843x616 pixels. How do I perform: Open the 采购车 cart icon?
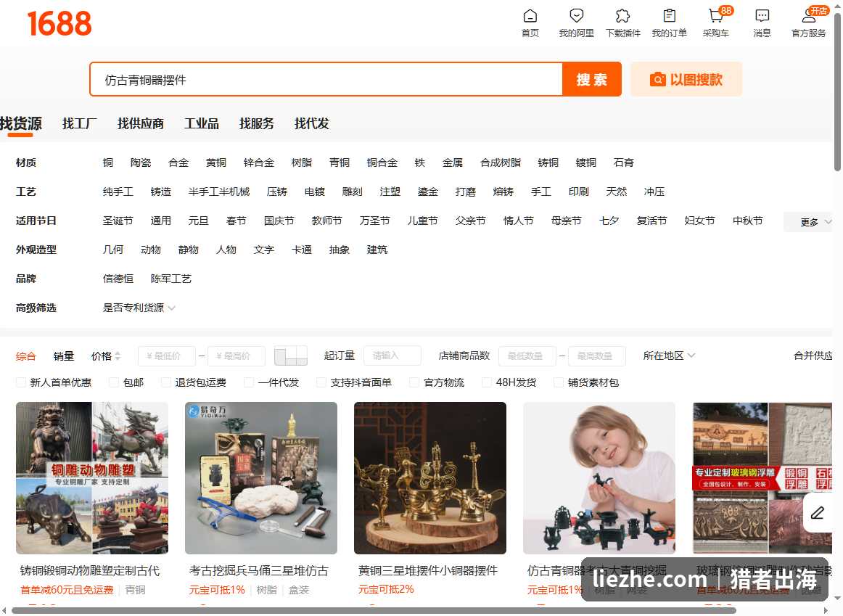715,16
